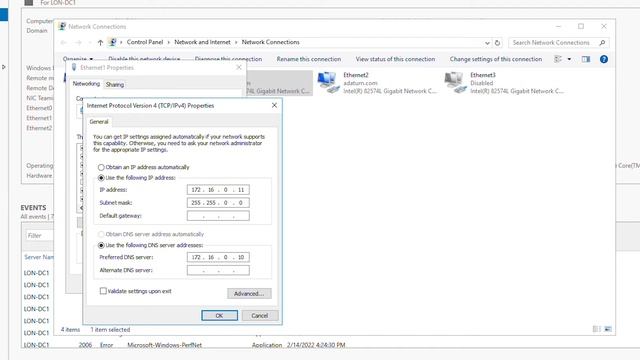Screen dimensions: 640x360
Task: Click the Subnet mask field
Action: [218, 203]
